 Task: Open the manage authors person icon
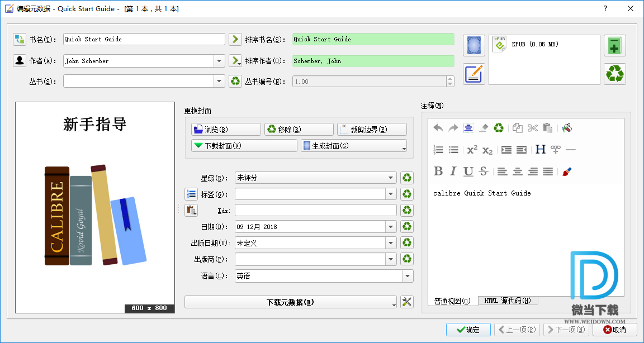[x=20, y=61]
